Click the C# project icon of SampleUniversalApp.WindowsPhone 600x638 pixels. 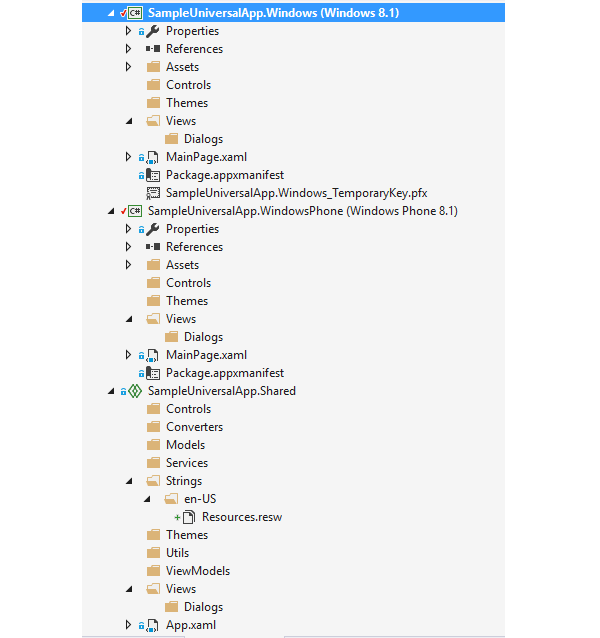tap(135, 211)
